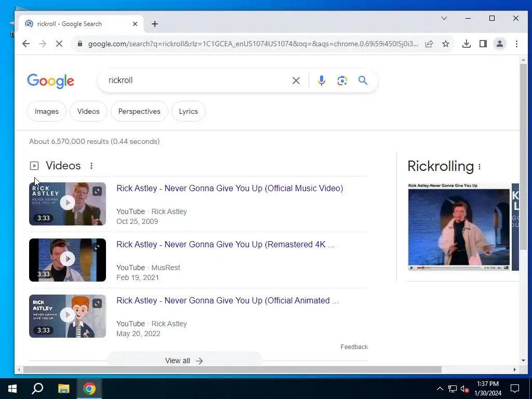This screenshot has height=399, width=532.
Task: Select the rickroll - Google Search tab
Action: tap(81, 24)
